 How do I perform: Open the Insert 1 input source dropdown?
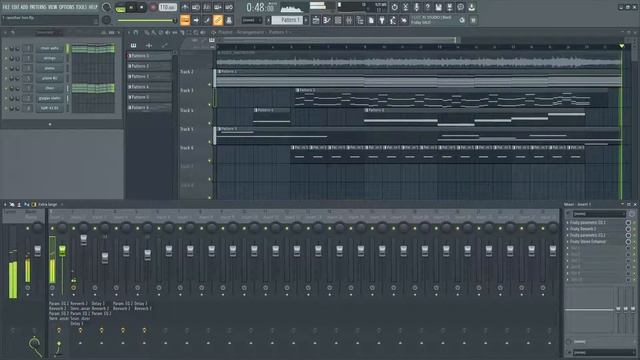point(599,214)
